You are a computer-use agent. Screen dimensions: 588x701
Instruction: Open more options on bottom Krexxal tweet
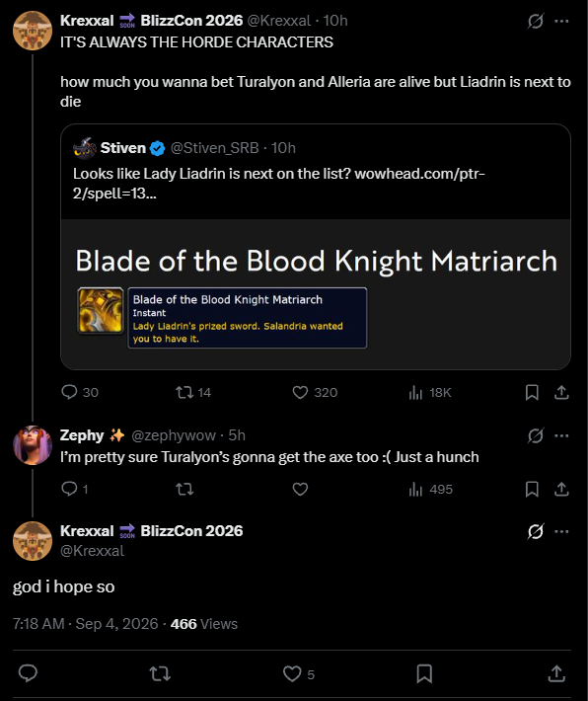point(561,531)
